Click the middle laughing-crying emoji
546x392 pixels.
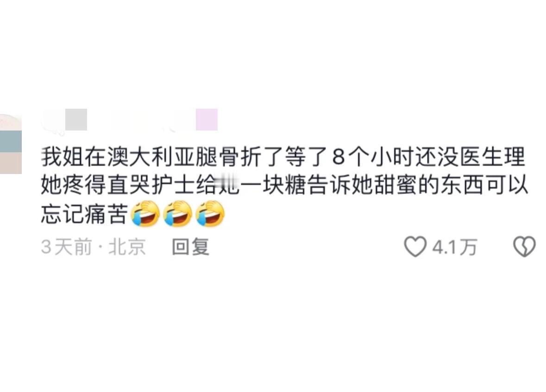tap(178, 214)
